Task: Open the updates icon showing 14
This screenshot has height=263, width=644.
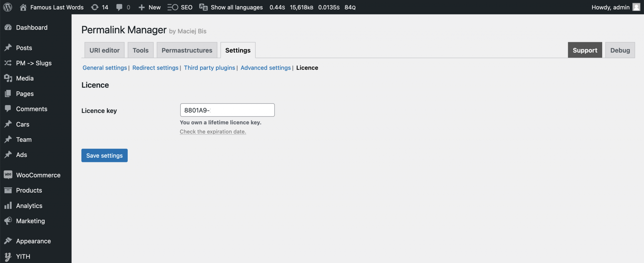Action: 95,7
